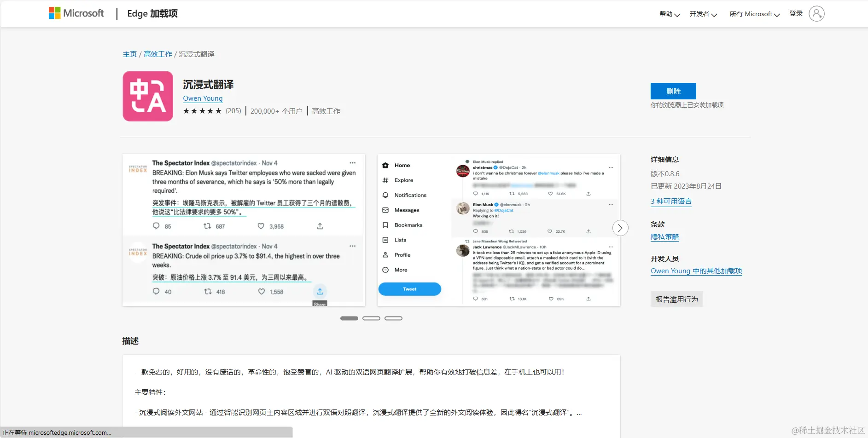The image size is (868, 438).
Task: Click the Profile icon in screenshot
Action: tap(385, 255)
